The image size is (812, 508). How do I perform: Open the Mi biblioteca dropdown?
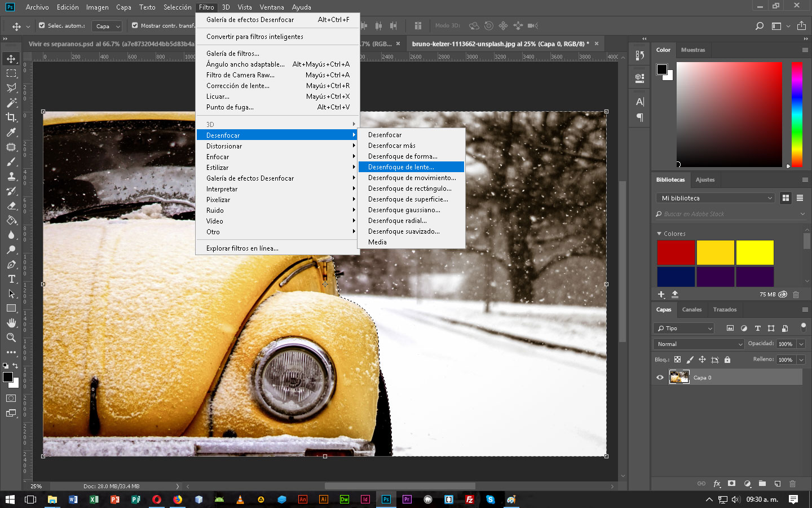(715, 198)
